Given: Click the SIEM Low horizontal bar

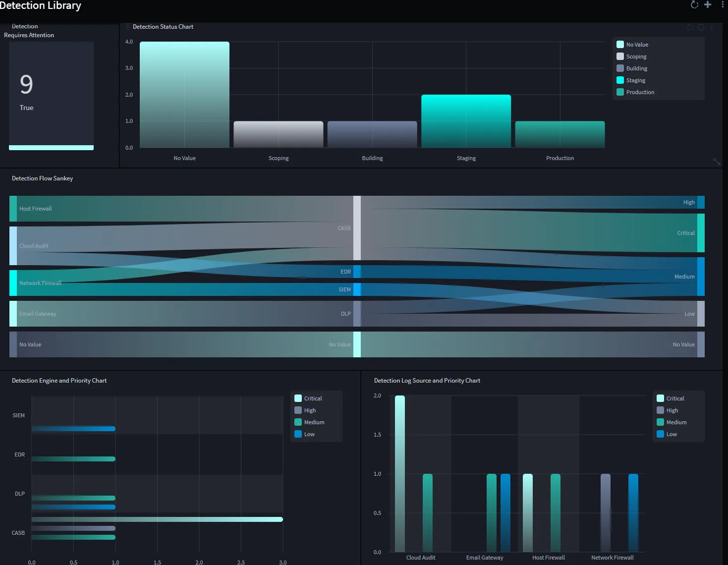Looking at the screenshot, I should point(73,429).
